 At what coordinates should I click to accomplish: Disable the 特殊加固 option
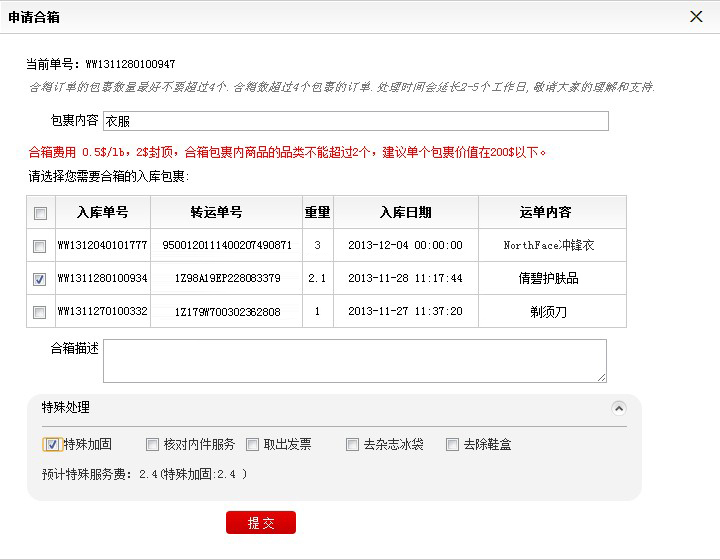click(x=52, y=445)
